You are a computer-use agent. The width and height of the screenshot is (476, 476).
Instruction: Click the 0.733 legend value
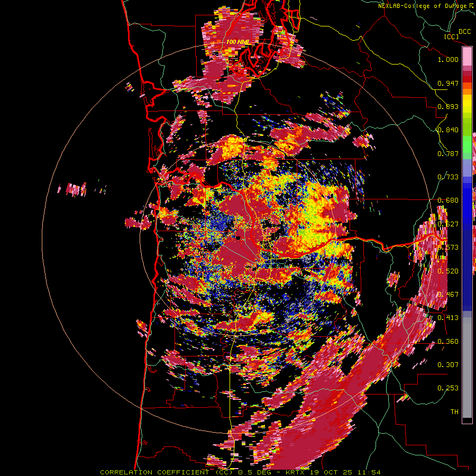coord(448,177)
